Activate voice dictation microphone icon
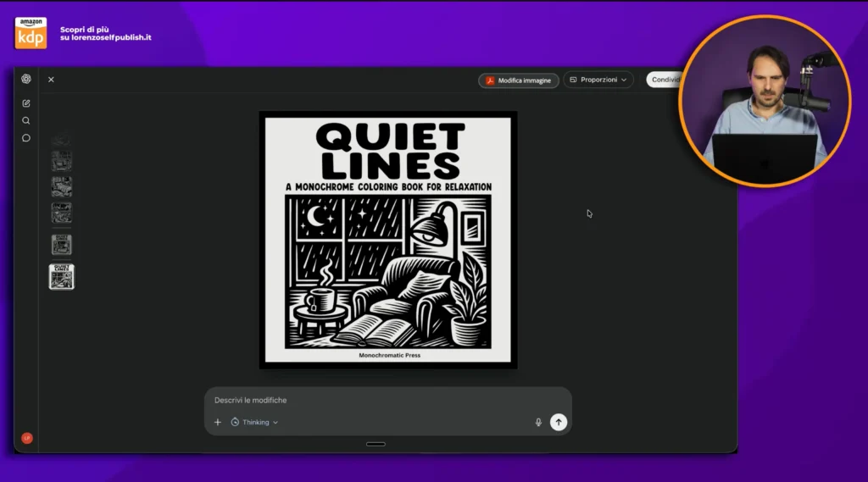The height and width of the screenshot is (482, 868). pyautogui.click(x=538, y=422)
